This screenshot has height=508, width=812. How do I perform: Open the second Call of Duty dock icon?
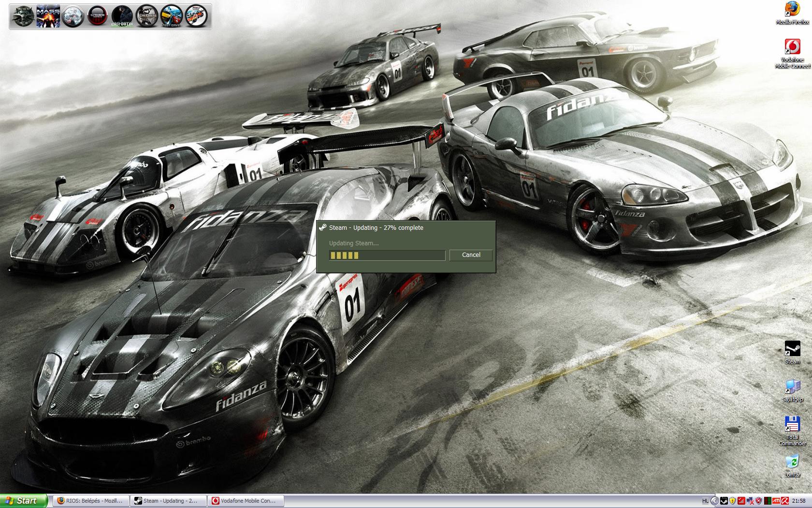point(146,16)
